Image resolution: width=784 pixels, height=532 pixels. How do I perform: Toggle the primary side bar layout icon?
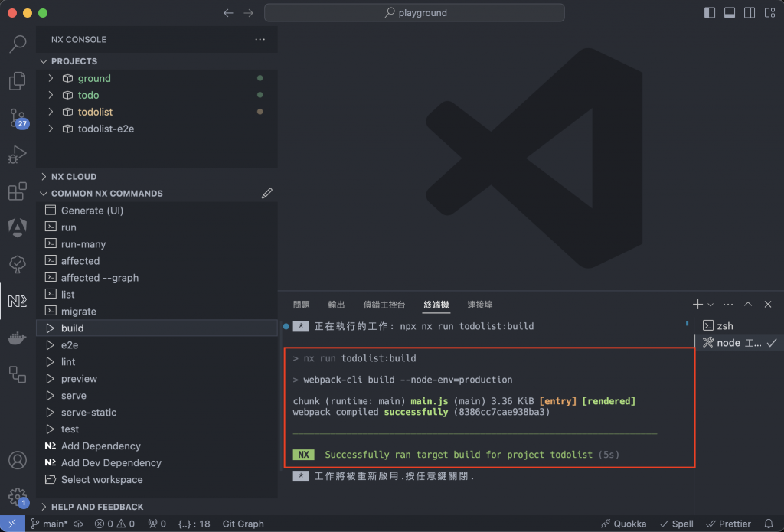tap(710, 13)
